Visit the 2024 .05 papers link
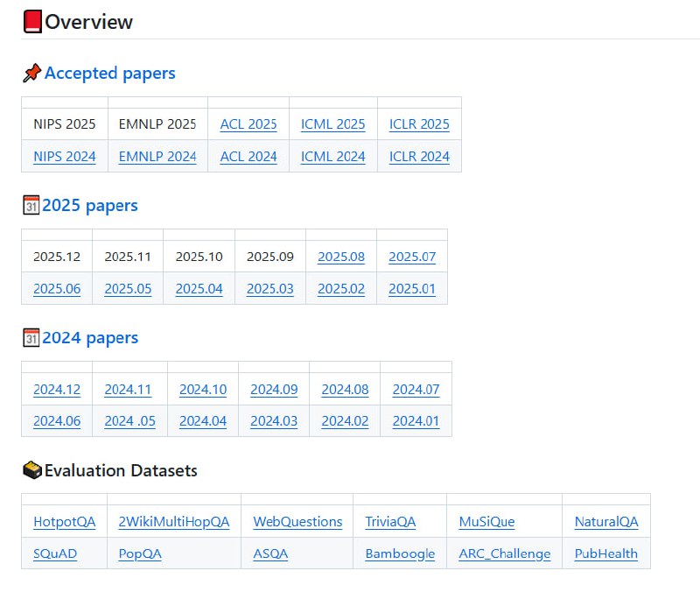This screenshot has width=700, height=592. click(x=129, y=421)
